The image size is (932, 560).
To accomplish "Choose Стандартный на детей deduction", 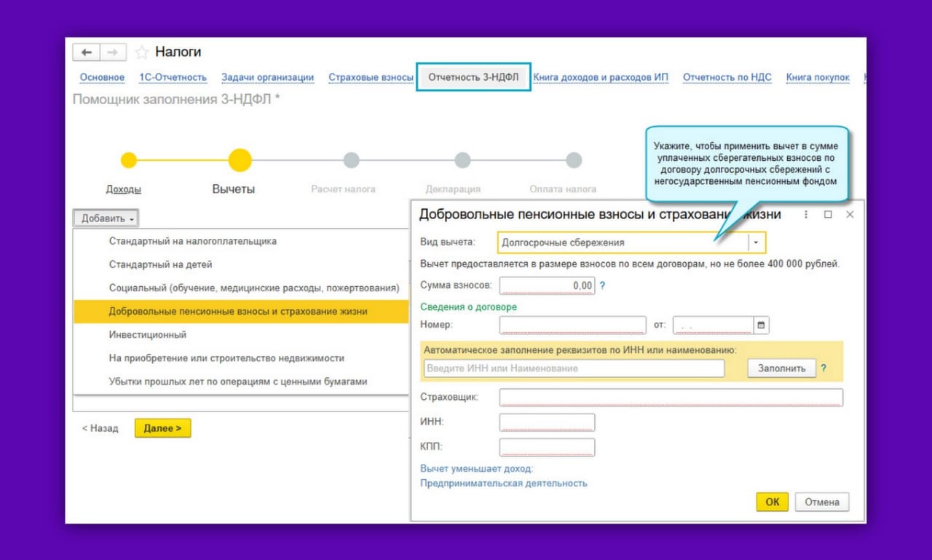I will click(241, 264).
